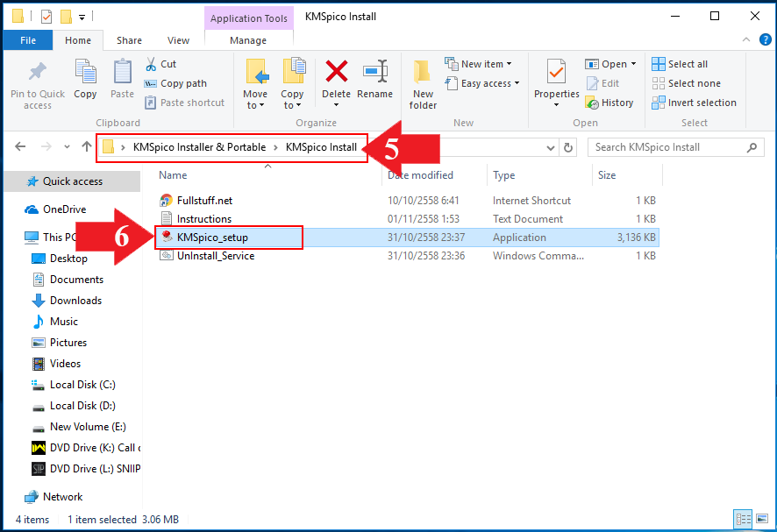Switch to Details view in status bar

(743, 519)
